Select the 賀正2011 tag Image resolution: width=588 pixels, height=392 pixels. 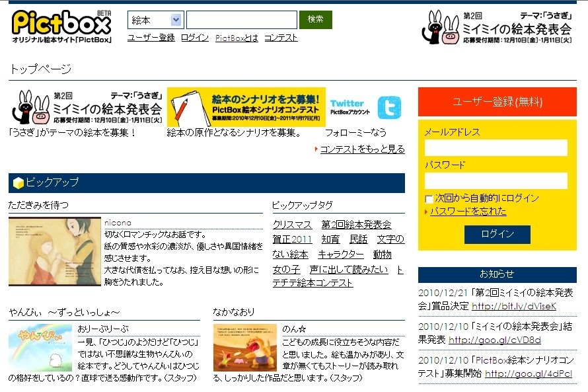click(292, 239)
